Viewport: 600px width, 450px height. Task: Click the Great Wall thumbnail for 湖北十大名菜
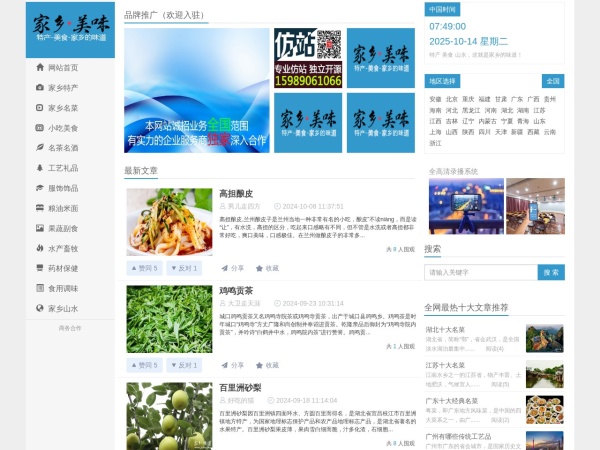tap(545, 338)
